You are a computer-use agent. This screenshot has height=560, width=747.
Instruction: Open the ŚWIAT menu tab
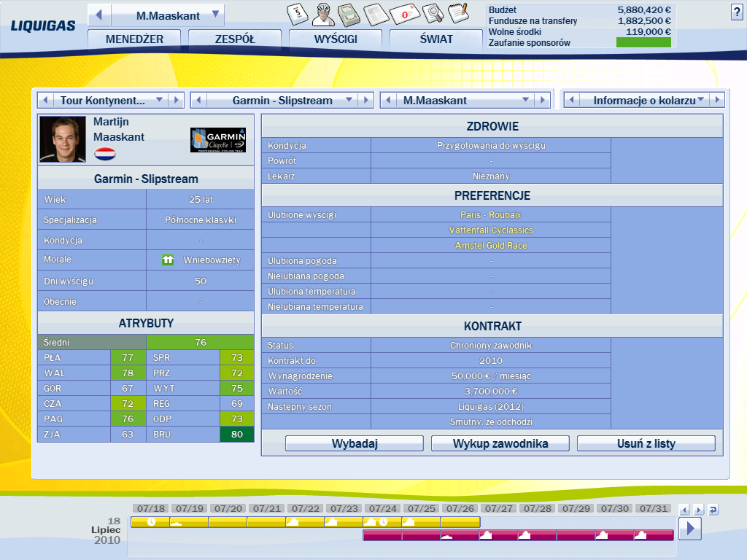[436, 39]
